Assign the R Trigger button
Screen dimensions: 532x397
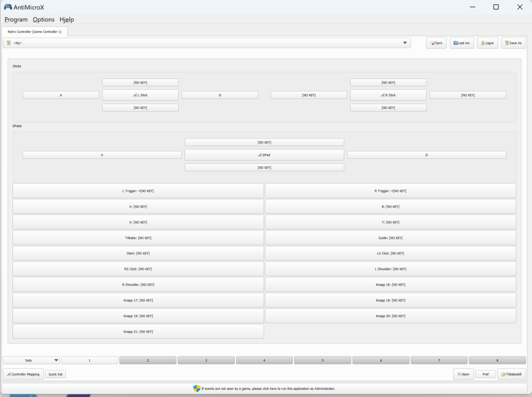tap(391, 191)
